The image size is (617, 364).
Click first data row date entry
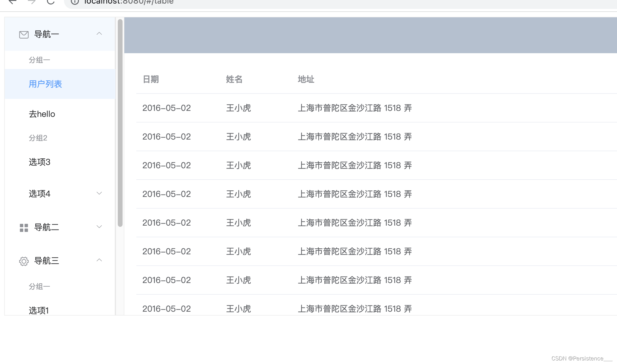pyautogui.click(x=167, y=108)
